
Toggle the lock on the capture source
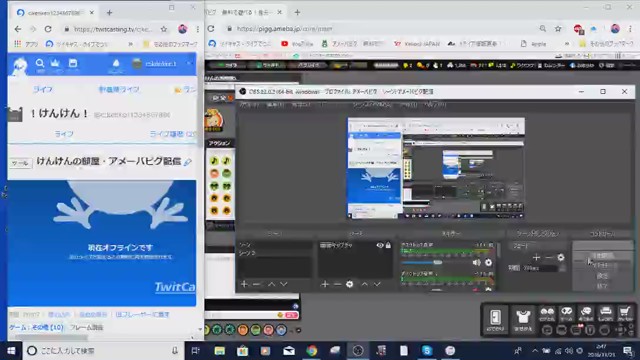(388, 245)
